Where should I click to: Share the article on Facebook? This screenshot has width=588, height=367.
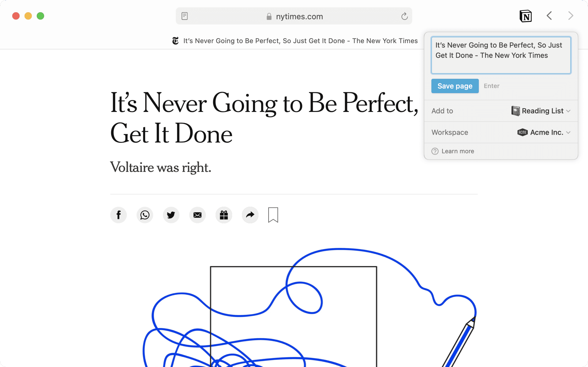(119, 215)
